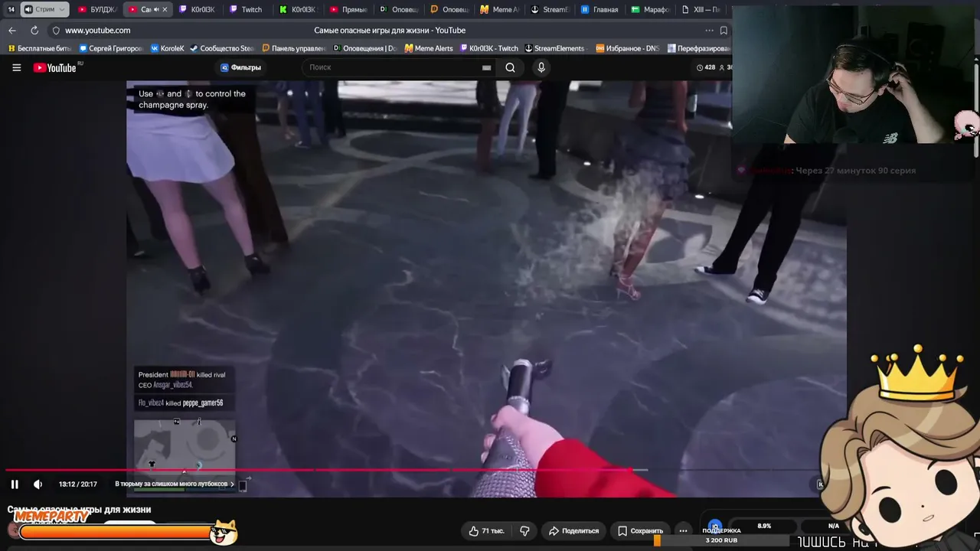Image resolution: width=980 pixels, height=551 pixels.
Task: Open the Фильтры button
Action: point(240,67)
